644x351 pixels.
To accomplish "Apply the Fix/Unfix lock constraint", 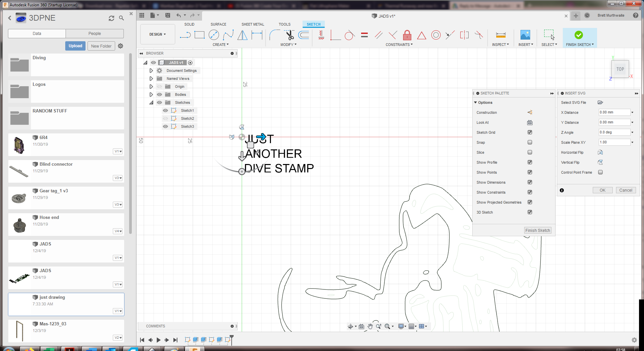I will [407, 35].
